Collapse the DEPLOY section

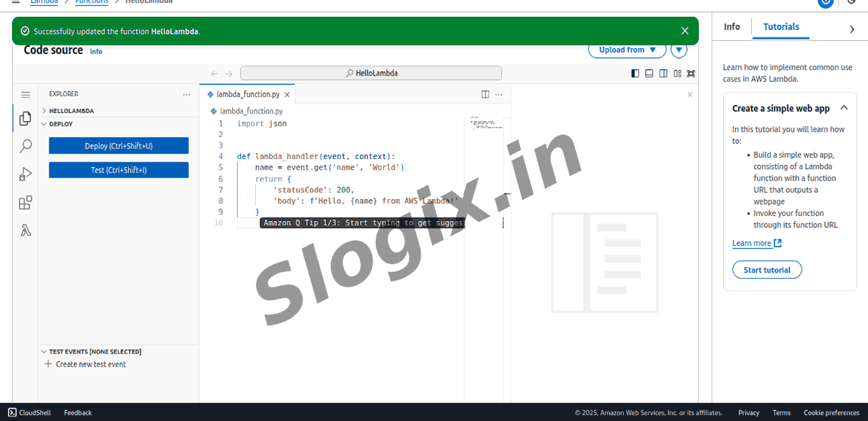[60, 124]
